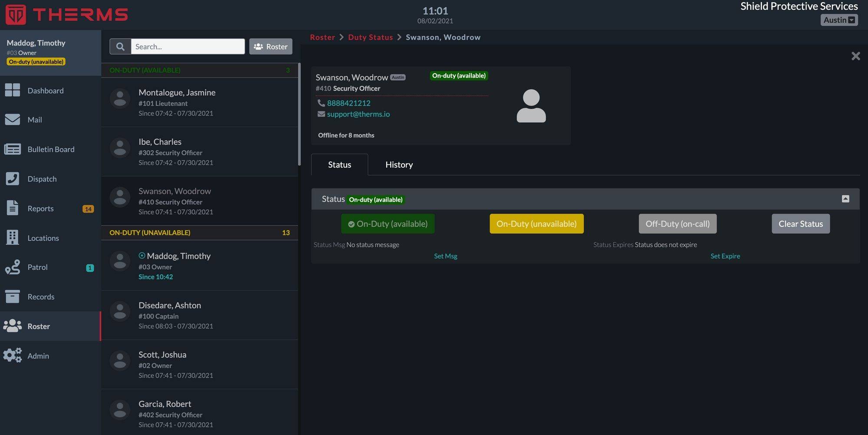This screenshot has width=868, height=435.
Task: Open the Dispatch panel
Action: click(42, 179)
